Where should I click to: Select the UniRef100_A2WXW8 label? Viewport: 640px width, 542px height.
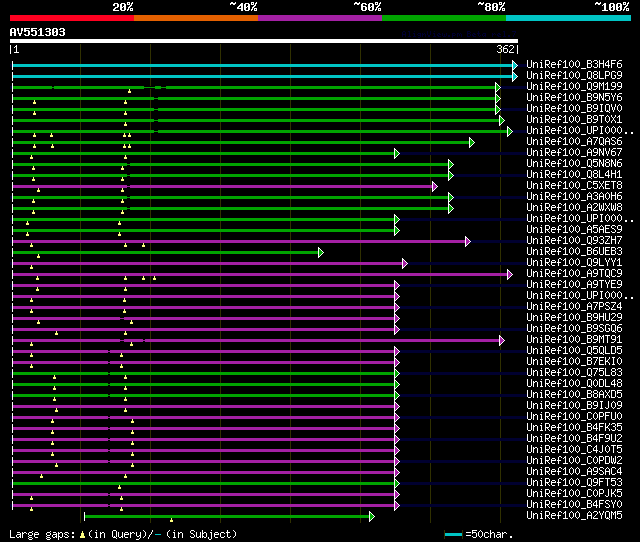click(574, 208)
